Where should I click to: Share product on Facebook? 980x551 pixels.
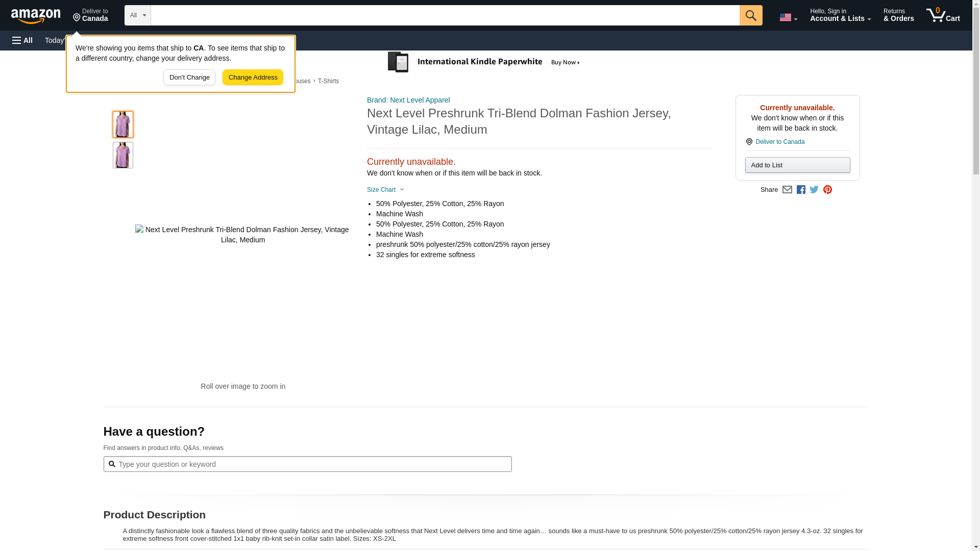tap(801, 190)
